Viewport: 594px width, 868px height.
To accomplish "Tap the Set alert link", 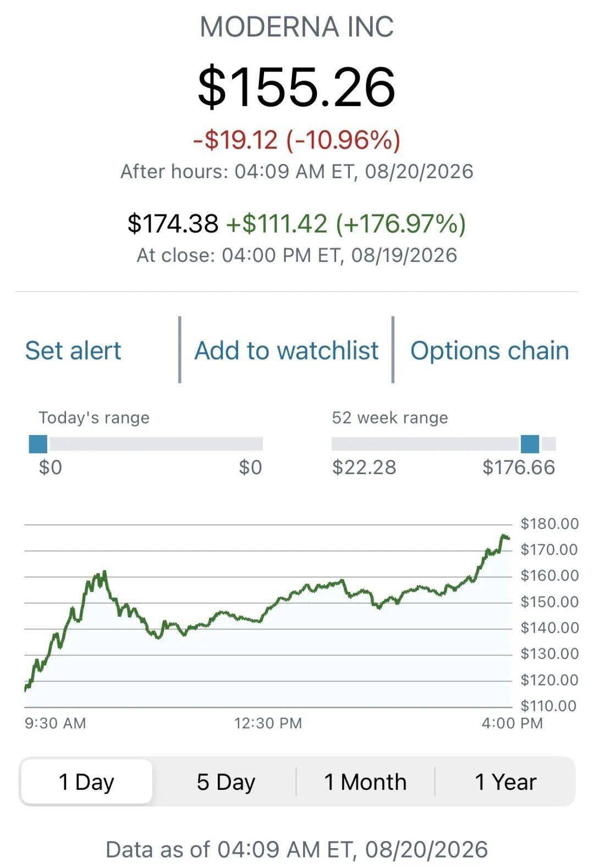I will click(73, 350).
